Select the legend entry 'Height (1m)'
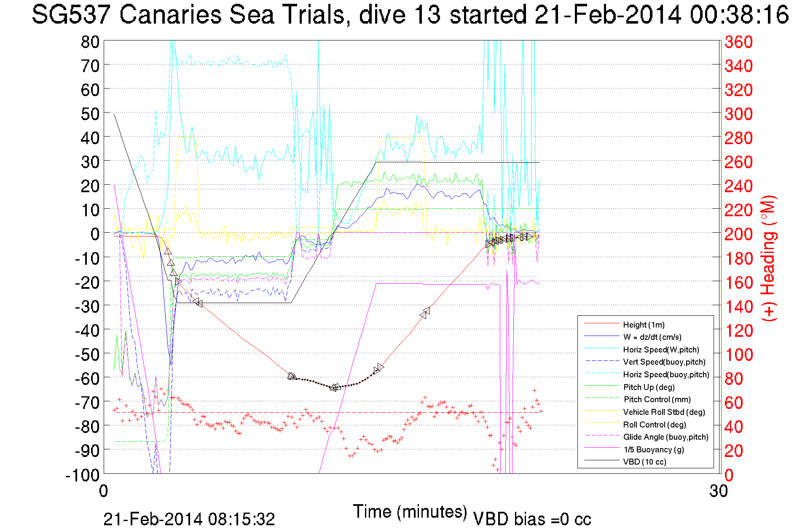This screenshot has height=532, width=797. [x=644, y=325]
